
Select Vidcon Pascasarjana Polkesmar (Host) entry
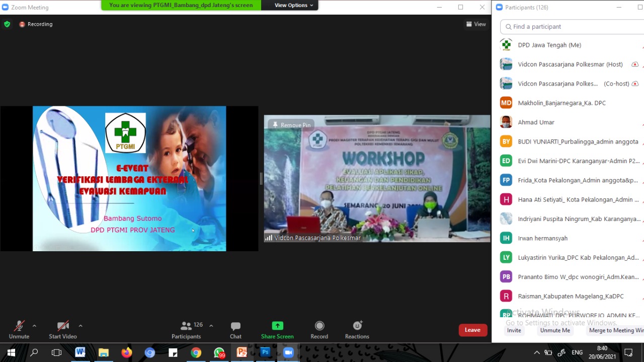(569, 64)
